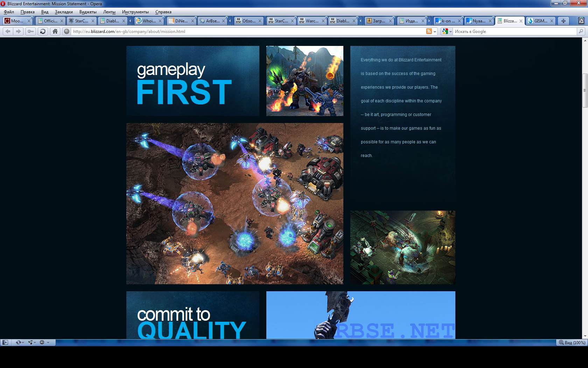Viewport: 588px width, 368px height.
Task: Collapse the tab group arrow before 'Загр...' tab
Action: [x=360, y=21]
